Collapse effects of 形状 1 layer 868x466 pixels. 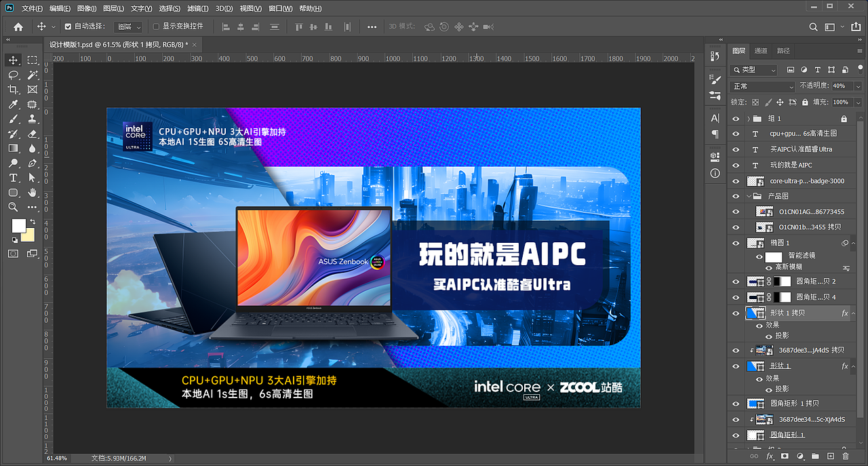854,366
